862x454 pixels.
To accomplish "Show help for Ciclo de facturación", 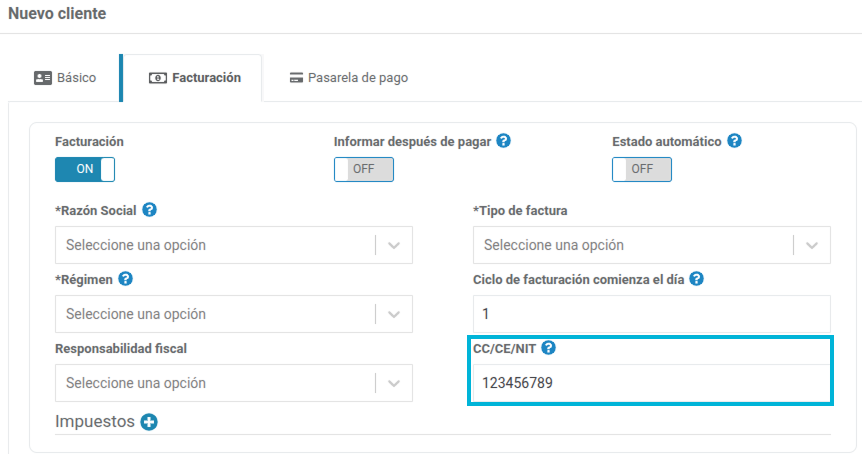I will pos(697,279).
